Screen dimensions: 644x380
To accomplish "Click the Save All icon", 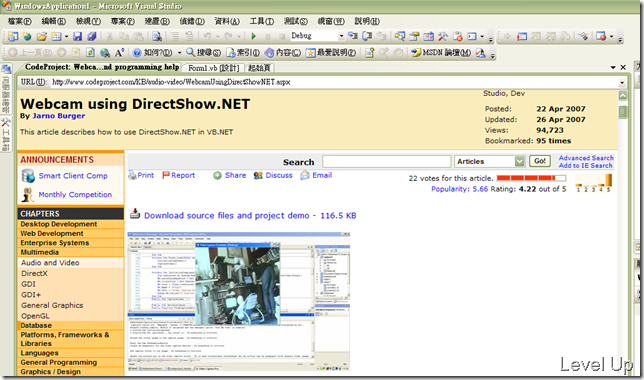I will coord(92,37).
